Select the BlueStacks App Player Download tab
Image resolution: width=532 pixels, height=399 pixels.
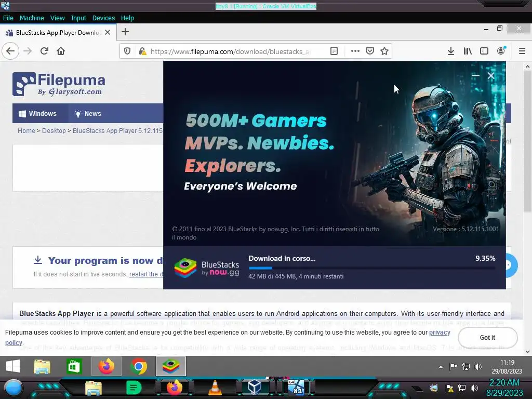click(58, 33)
